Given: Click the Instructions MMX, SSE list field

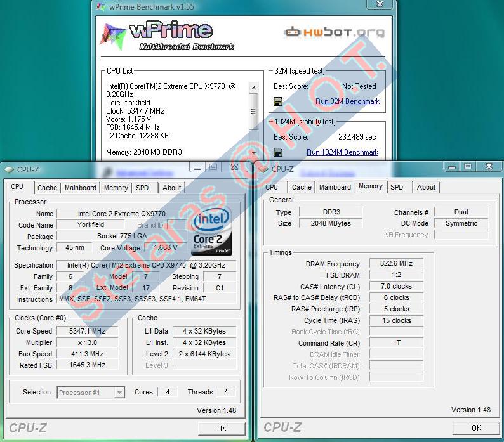Looking at the screenshot, I should click(146, 299).
